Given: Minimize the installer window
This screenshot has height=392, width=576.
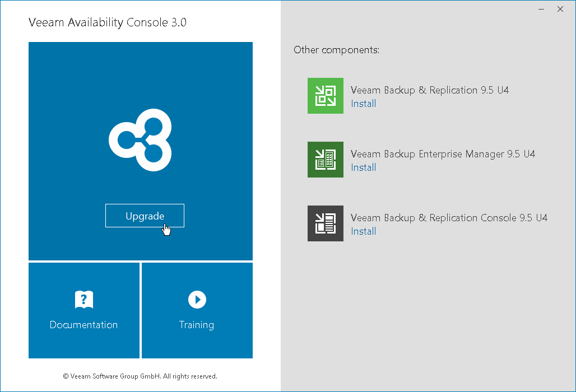Looking at the screenshot, I should [x=541, y=9].
